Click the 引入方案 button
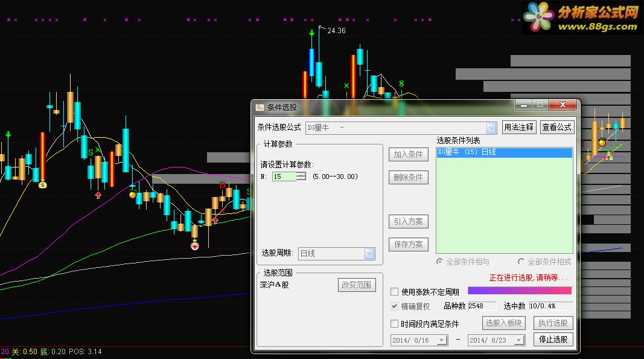This screenshot has width=644, height=359. 408,221
